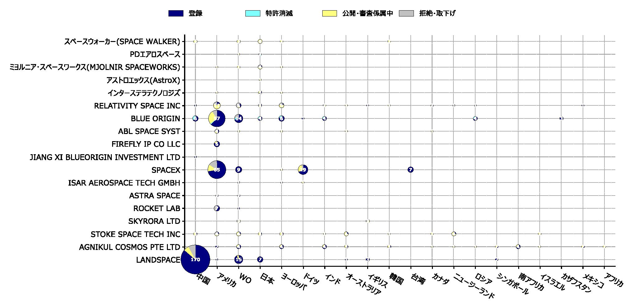Select the MJOLNIR SPACEWORKS Japan bubble
This screenshot has height=305, width=644.
pyautogui.click(x=260, y=67)
